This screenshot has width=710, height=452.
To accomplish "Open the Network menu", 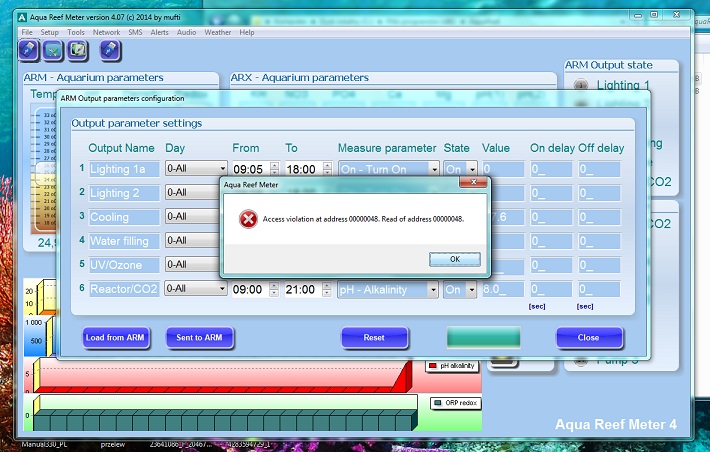I will tap(106, 32).
